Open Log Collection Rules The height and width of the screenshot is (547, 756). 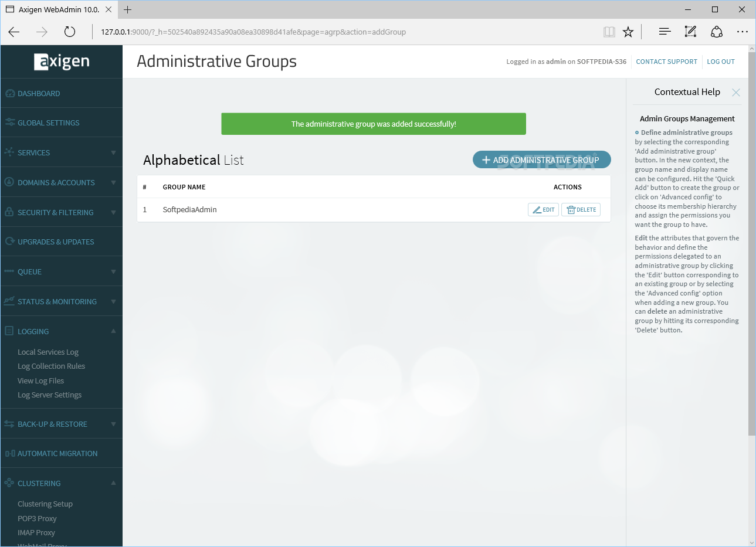coord(51,366)
